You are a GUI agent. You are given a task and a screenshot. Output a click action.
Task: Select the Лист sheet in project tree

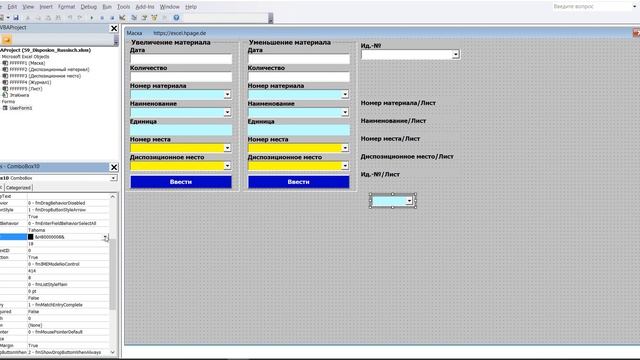(x=26, y=89)
